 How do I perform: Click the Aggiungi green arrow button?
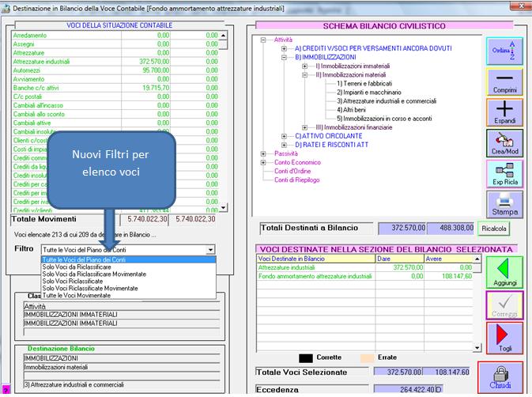pyautogui.click(x=504, y=272)
